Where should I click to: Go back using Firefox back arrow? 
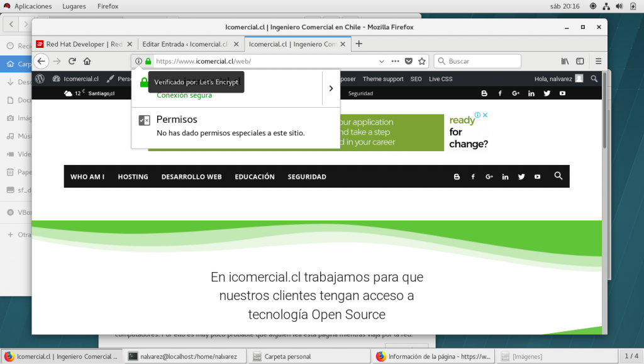click(41, 61)
